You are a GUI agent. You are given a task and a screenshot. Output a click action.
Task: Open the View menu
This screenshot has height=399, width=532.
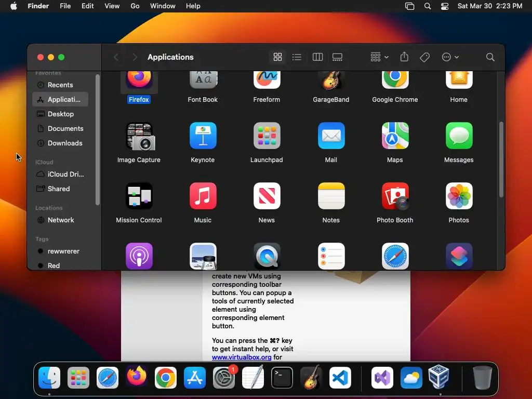tap(112, 6)
